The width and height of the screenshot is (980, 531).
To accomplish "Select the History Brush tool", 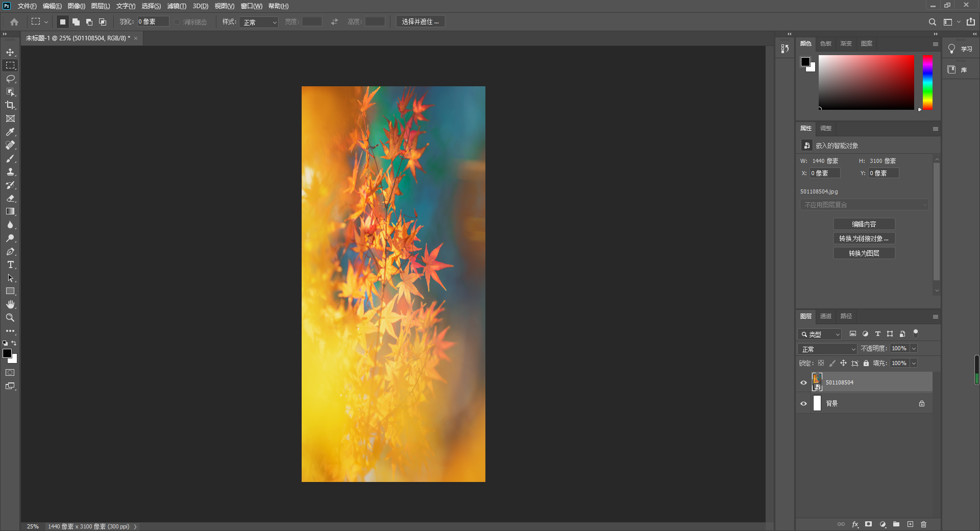I will click(10, 185).
